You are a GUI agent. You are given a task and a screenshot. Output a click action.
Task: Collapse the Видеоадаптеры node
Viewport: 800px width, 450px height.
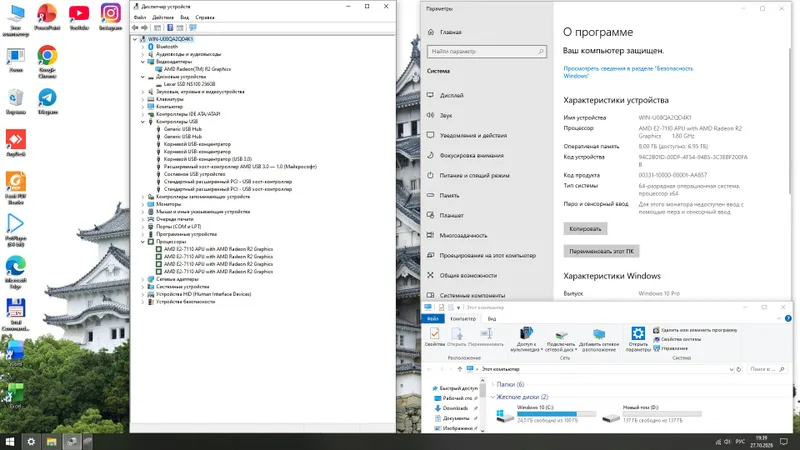[143, 61]
